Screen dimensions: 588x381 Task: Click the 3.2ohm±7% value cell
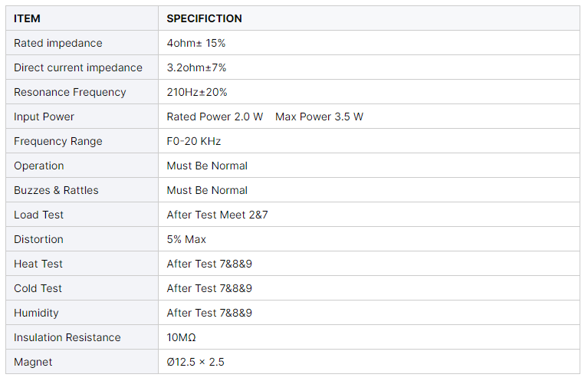[x=196, y=67]
